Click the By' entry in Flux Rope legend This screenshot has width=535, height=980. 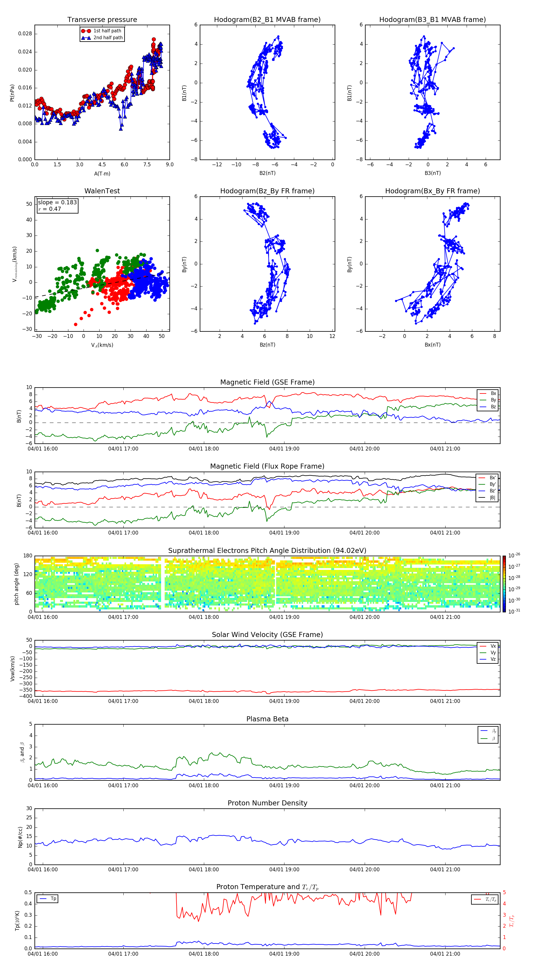pos(487,484)
